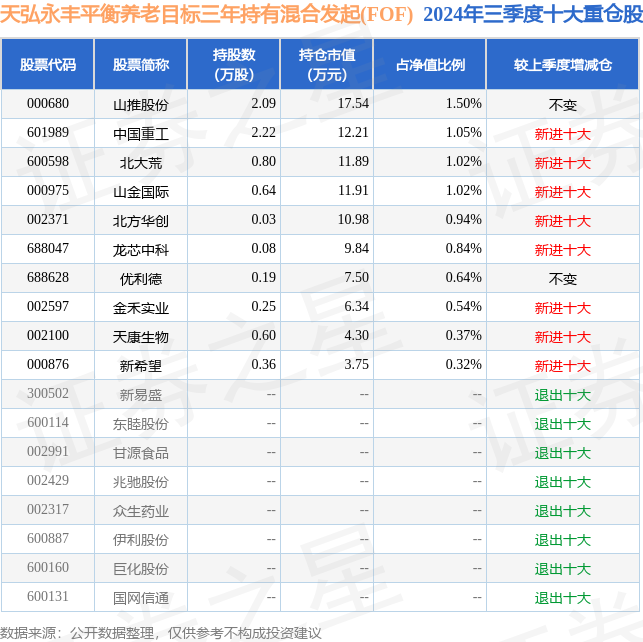
Task: Select stock code 002100
Action: pos(48,336)
